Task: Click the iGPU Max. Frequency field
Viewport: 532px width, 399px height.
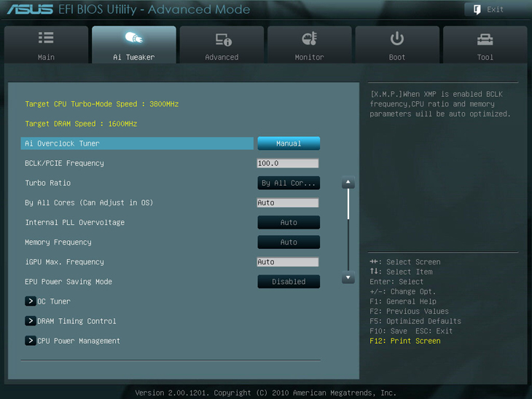Action: pyautogui.click(x=288, y=262)
